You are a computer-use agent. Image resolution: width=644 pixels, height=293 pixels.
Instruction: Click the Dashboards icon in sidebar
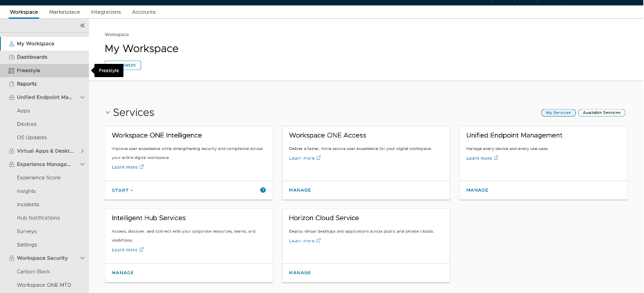point(11,57)
